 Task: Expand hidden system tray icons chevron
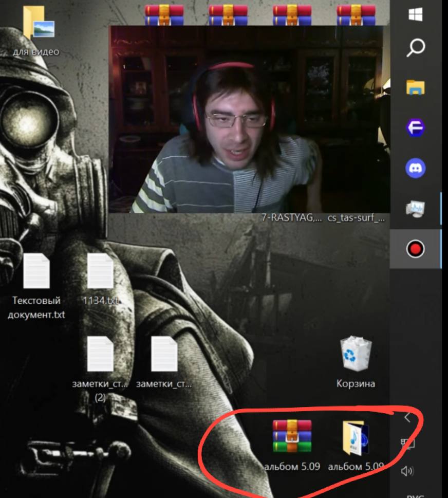tap(408, 417)
